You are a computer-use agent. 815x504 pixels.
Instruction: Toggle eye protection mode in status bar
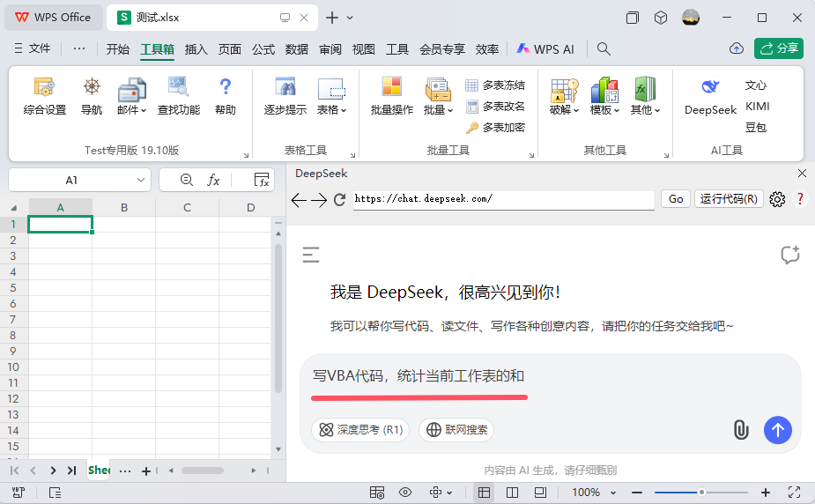point(405,493)
